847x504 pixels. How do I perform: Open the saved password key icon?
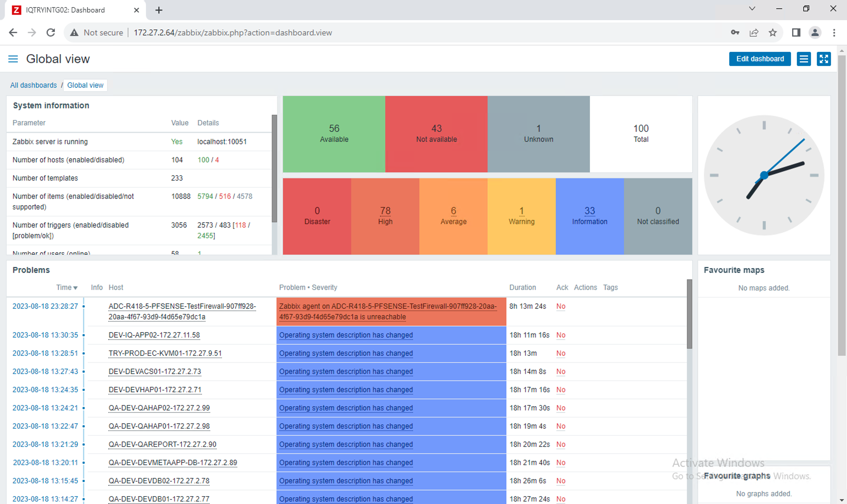(x=735, y=33)
